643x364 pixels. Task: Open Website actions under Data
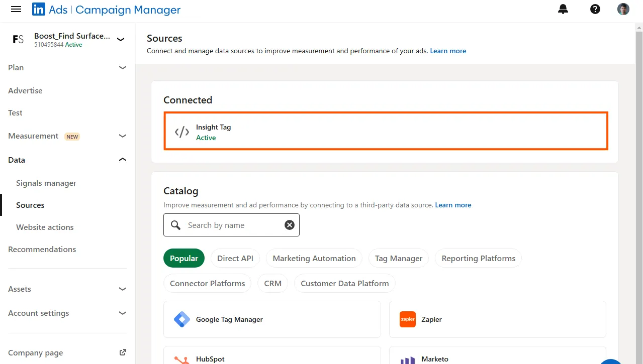point(45,227)
